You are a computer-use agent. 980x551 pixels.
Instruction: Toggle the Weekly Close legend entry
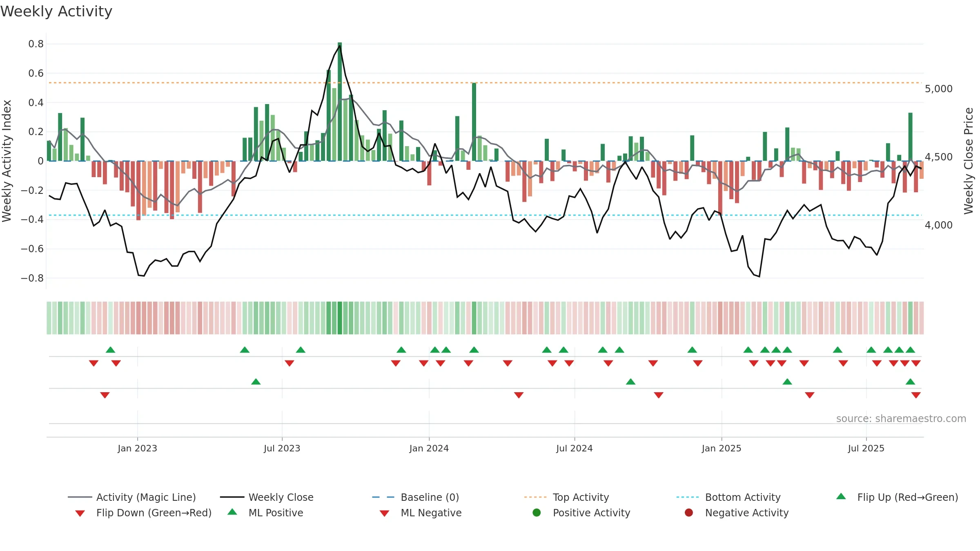click(267, 497)
